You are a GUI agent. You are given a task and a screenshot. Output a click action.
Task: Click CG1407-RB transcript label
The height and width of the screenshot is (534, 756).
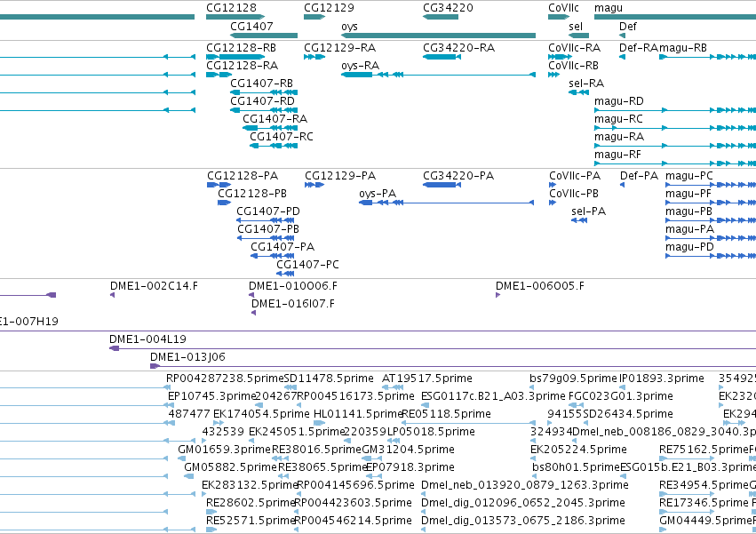pos(261,84)
